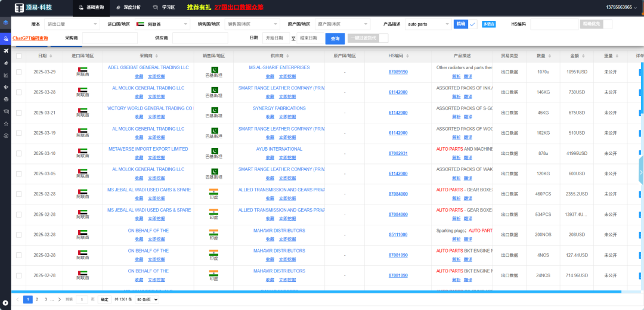The image size is (644, 310).
Task: Open the 开始日期 date picker
Action: click(x=276, y=38)
